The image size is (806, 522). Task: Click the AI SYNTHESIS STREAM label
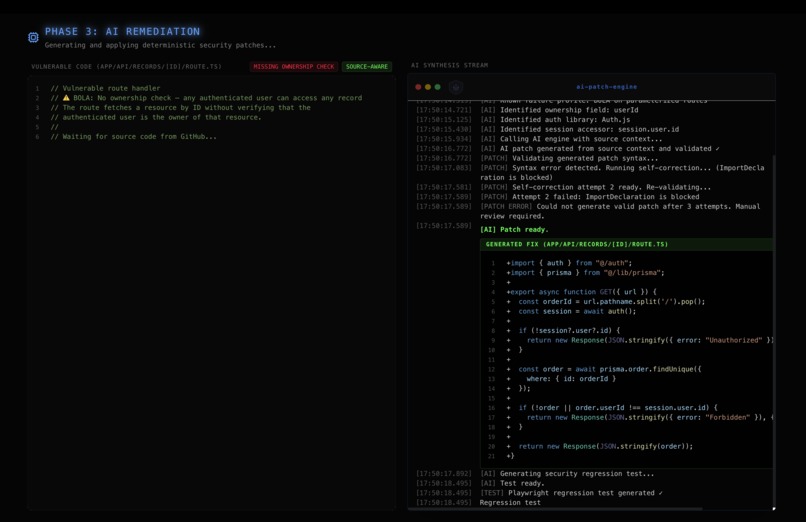(x=450, y=65)
